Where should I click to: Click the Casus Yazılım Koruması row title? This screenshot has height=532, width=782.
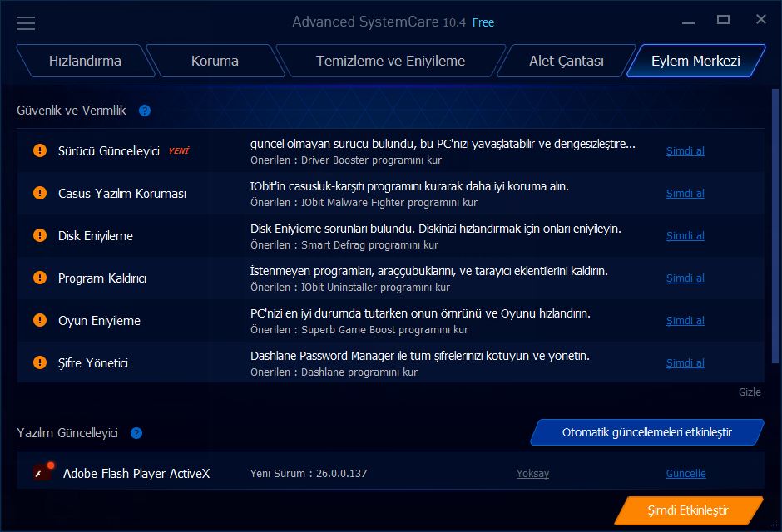point(122,194)
